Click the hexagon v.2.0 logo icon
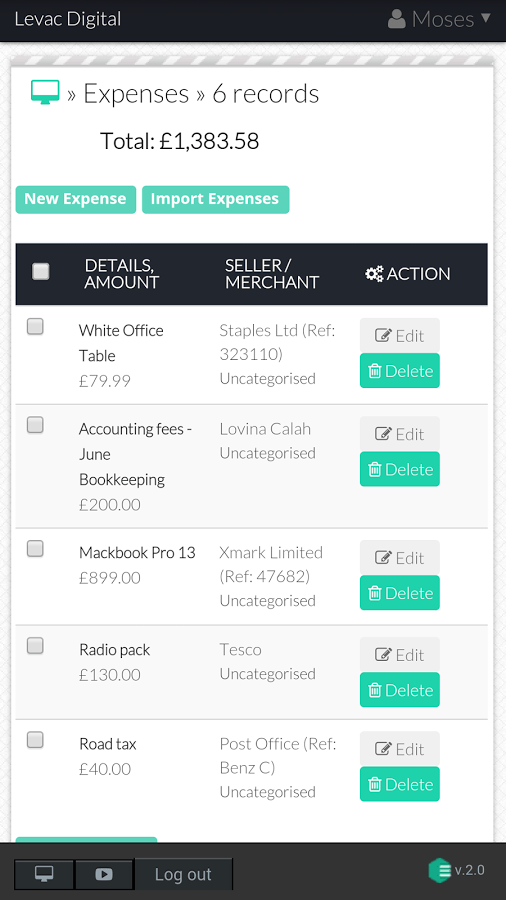The height and width of the screenshot is (900, 506). coord(439,870)
